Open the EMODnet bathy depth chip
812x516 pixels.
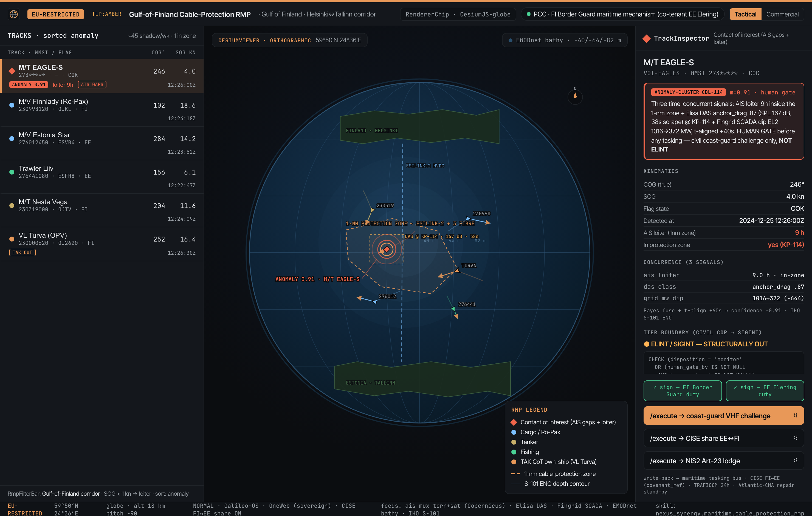[x=565, y=41]
